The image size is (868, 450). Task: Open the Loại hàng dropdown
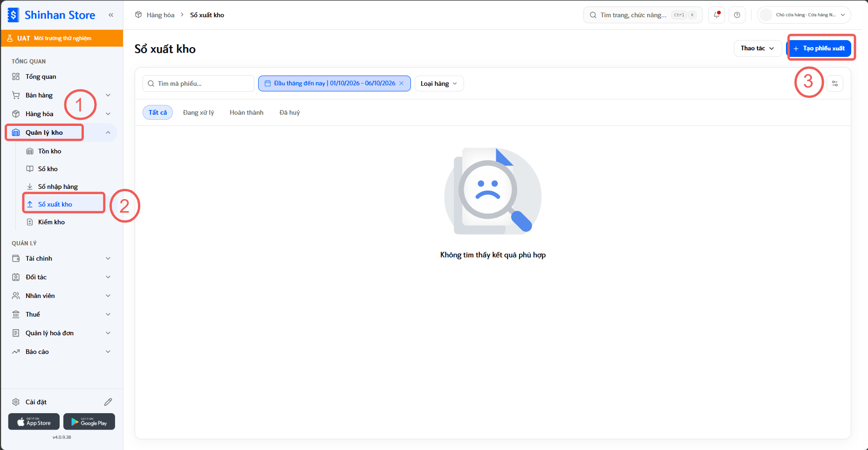[x=439, y=83]
